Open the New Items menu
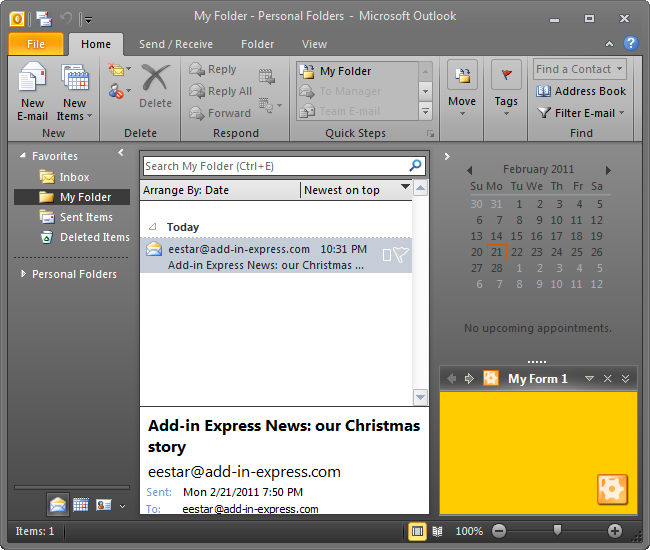The width and height of the screenshot is (650, 550). (x=75, y=91)
